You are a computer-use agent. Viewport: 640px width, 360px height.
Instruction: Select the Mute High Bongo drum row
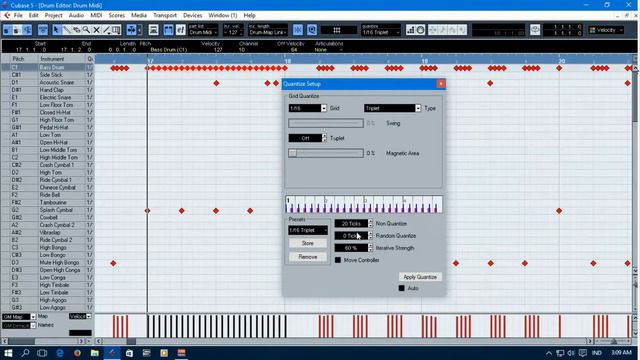[48, 262]
